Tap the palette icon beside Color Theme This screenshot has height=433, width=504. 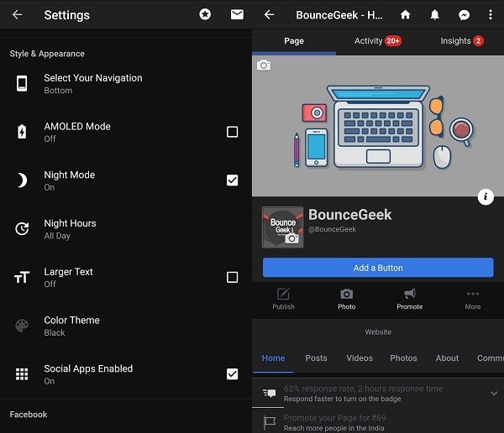coord(22,326)
